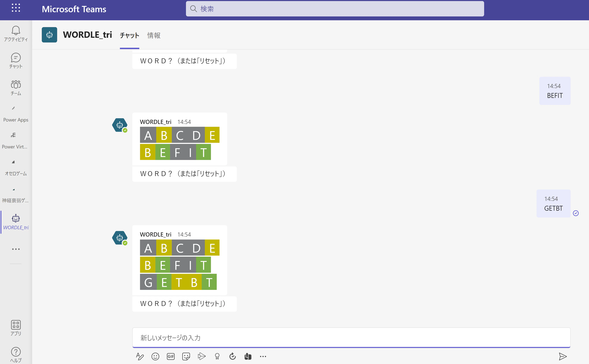Click the Format text icon below compose box

[140, 356]
